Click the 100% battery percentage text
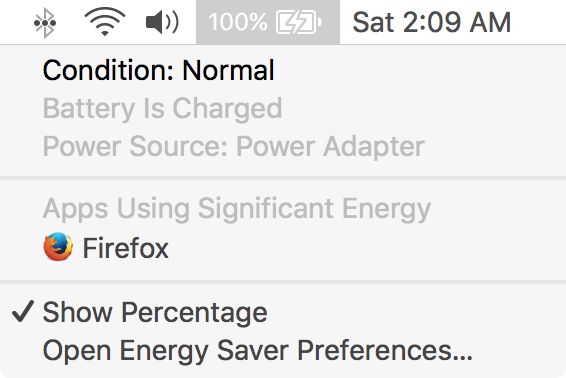 coord(238,22)
